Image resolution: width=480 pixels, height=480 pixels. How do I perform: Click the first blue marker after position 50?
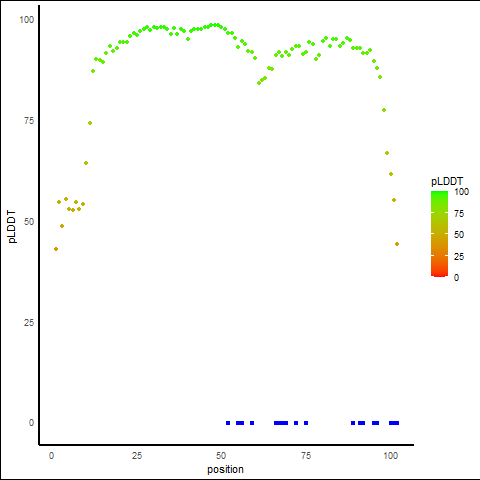click(x=228, y=423)
